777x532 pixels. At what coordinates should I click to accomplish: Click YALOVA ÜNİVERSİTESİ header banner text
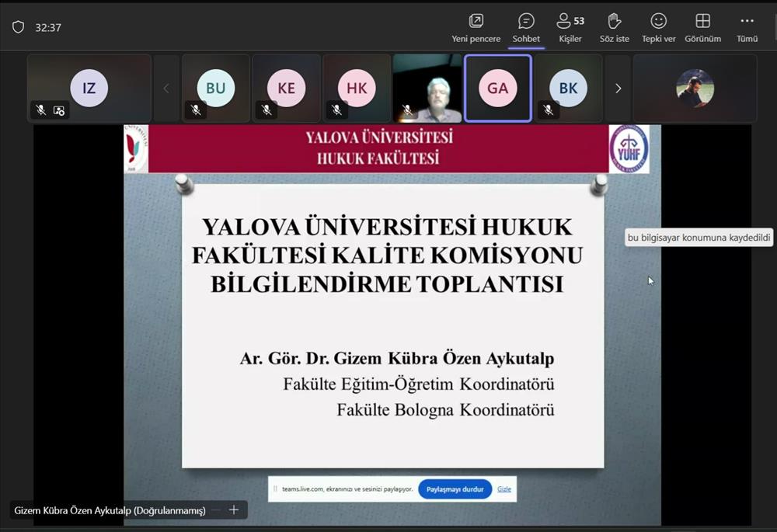coord(379,137)
